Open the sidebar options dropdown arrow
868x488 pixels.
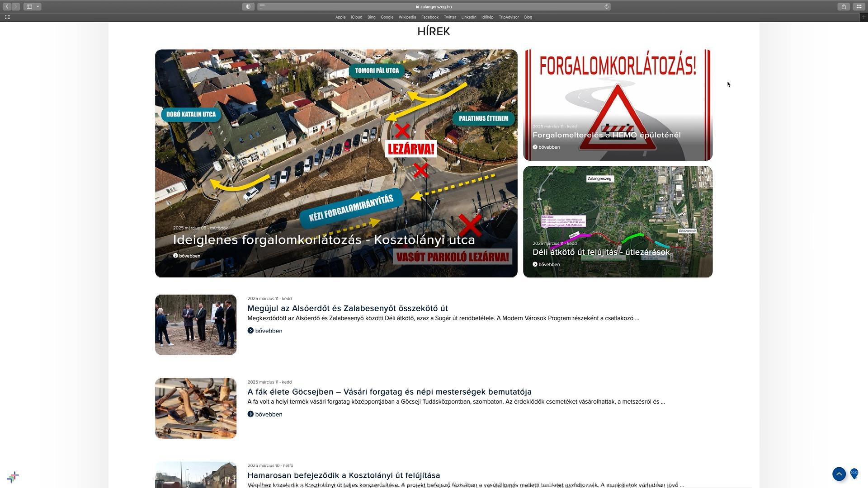tap(38, 6)
